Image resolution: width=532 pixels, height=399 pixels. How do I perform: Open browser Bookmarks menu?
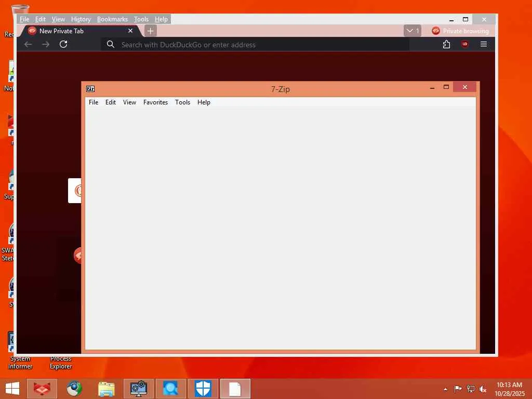click(x=112, y=19)
